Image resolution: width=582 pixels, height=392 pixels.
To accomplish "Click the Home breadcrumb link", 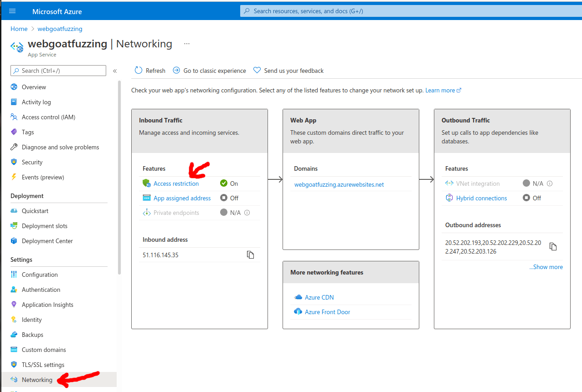I will pos(19,29).
